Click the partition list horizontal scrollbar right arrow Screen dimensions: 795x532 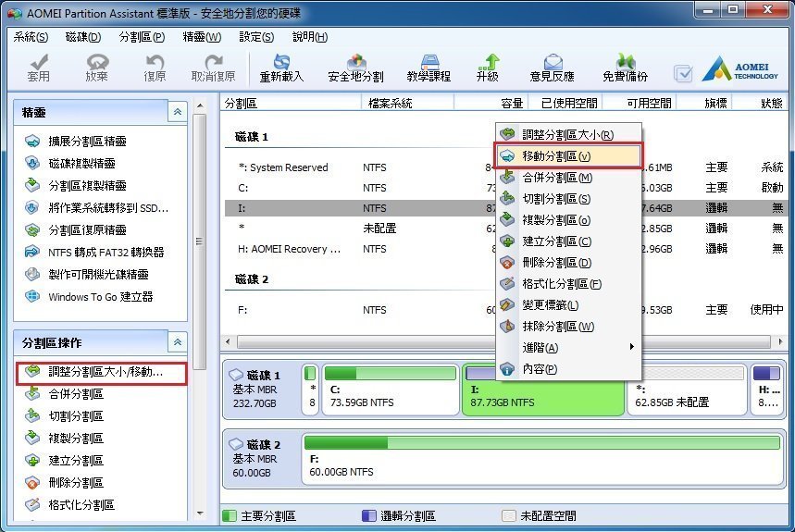780,342
